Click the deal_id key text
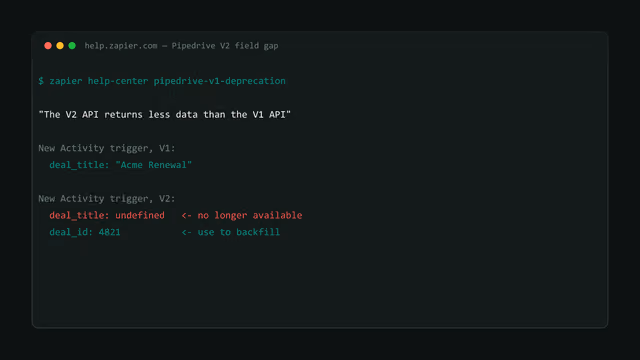 pos(71,232)
